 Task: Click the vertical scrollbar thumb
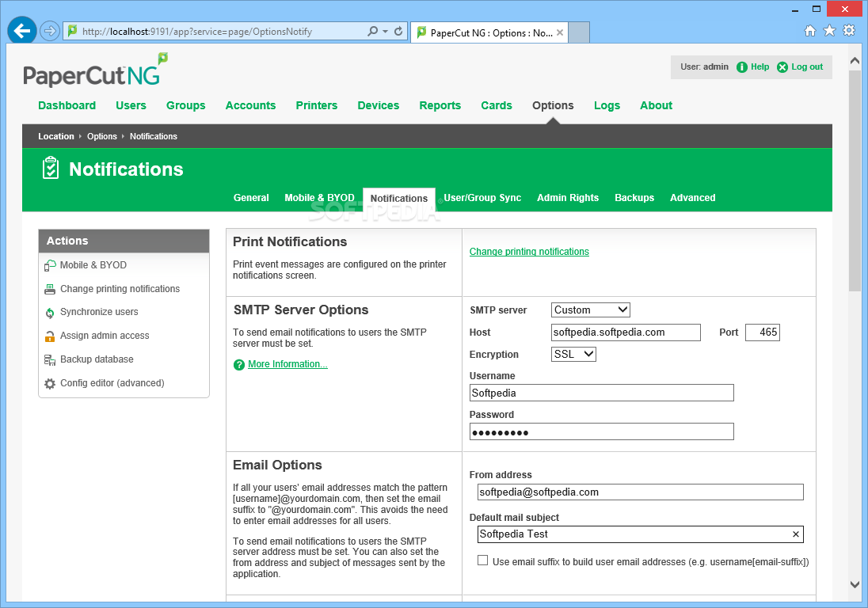(855, 180)
